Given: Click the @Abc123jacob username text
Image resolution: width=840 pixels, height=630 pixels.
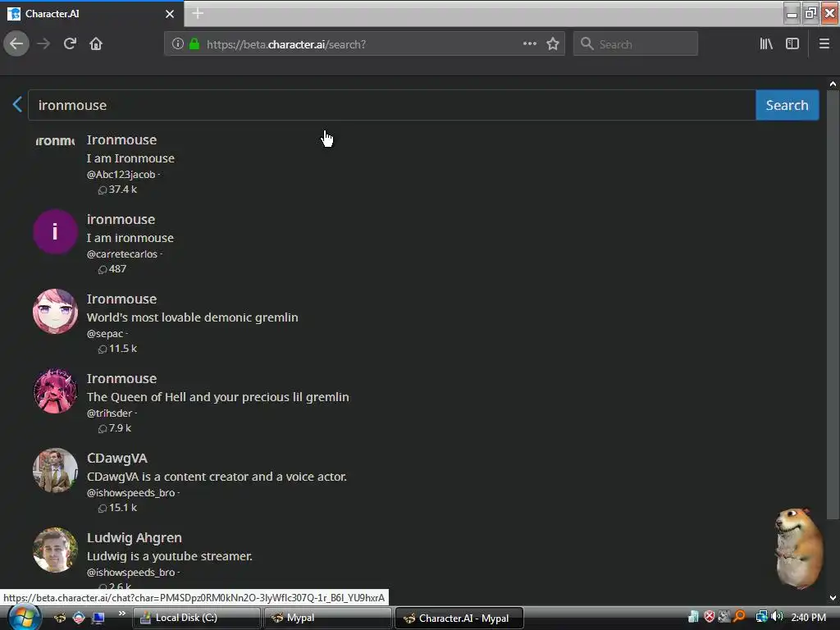Looking at the screenshot, I should point(121,175).
